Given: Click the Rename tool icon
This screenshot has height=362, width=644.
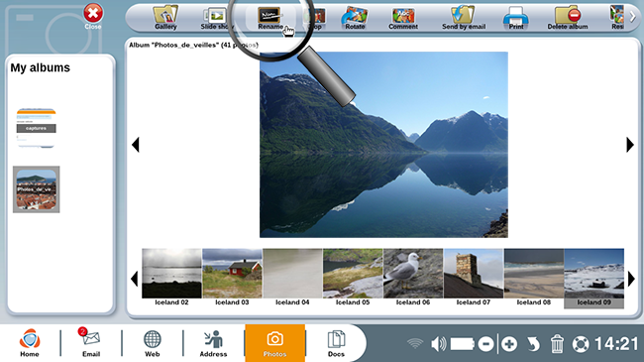Looking at the screenshot, I should point(269,18).
